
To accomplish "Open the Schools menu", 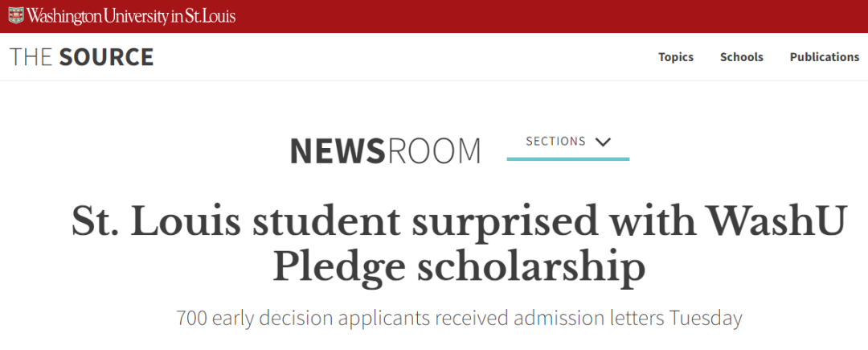I will point(742,57).
